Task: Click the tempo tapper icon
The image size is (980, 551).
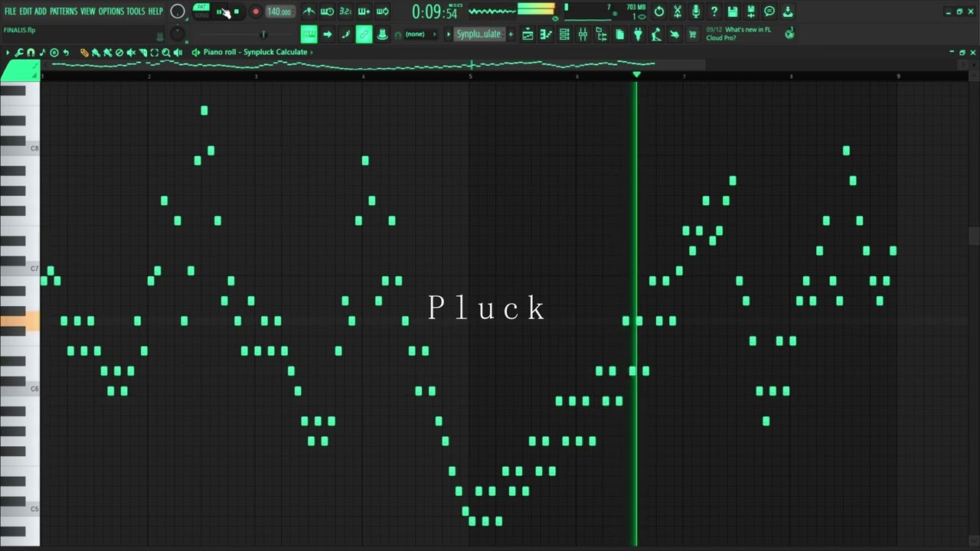Action: pyautogui.click(x=656, y=34)
